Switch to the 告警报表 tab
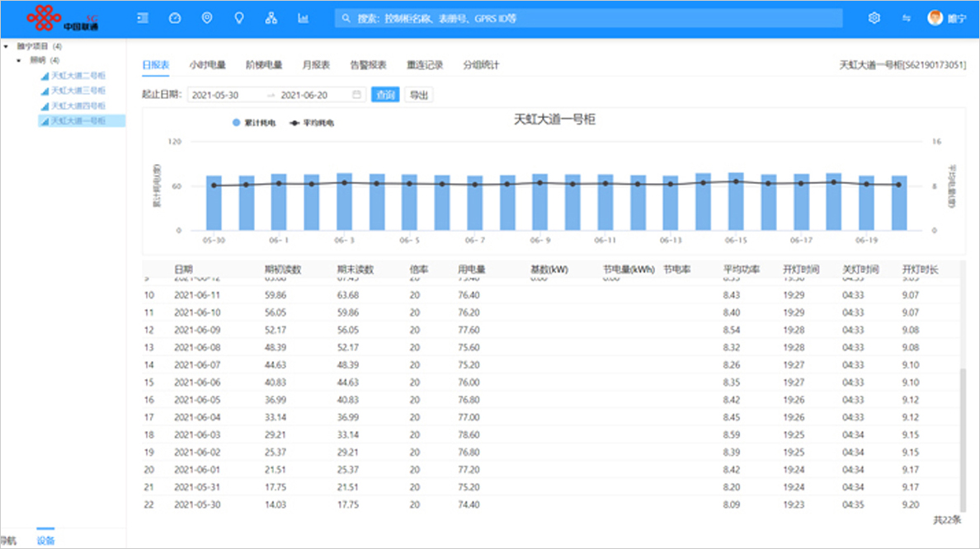980x549 pixels. (x=368, y=64)
